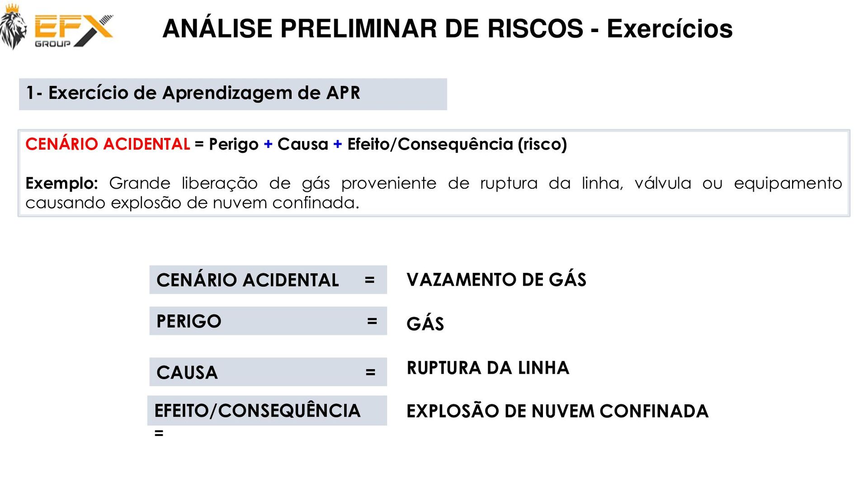Screen dimensions: 868x488
Task: Click the equals sign in the PERIGO row
Action: point(372,321)
